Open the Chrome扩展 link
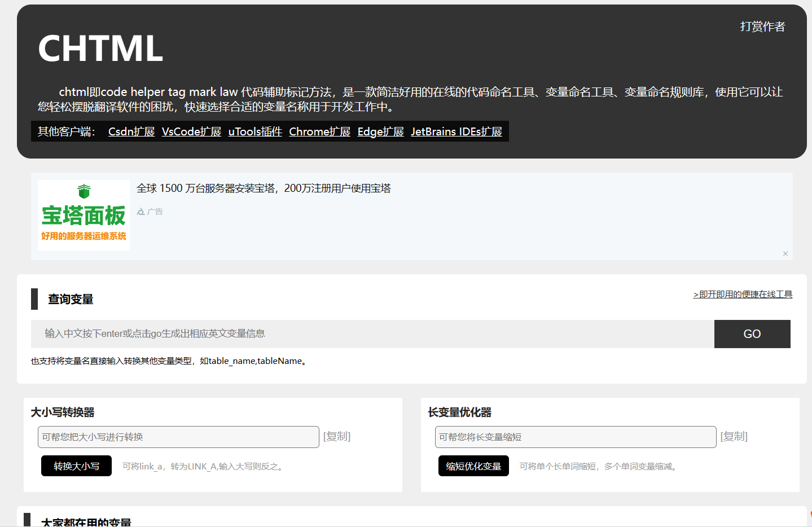This screenshot has width=812, height=527. click(319, 131)
